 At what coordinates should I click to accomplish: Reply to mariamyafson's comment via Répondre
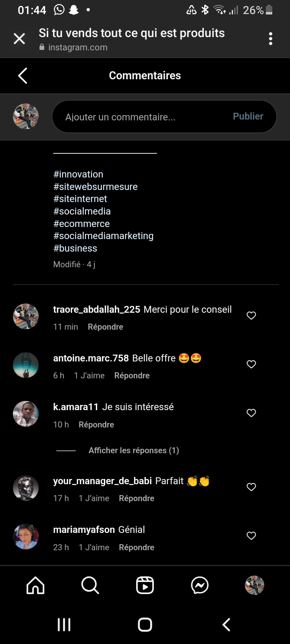[137, 547]
